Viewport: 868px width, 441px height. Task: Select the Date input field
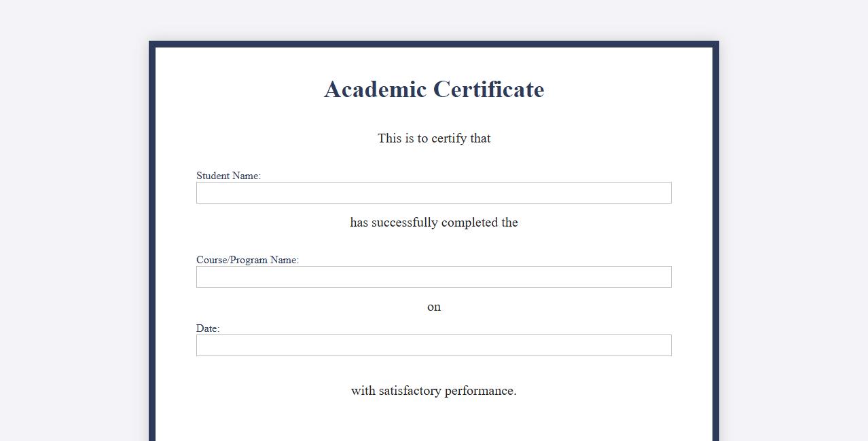pos(433,345)
